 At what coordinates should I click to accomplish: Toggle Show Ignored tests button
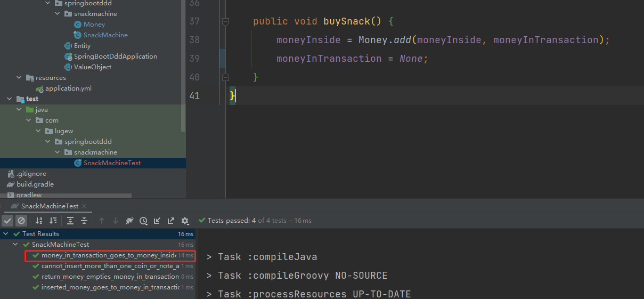21,221
